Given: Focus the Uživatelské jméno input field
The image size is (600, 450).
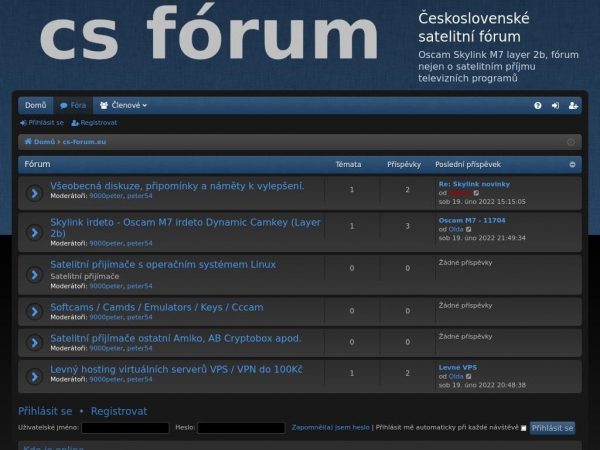Looking at the screenshot, I should coord(125,428).
